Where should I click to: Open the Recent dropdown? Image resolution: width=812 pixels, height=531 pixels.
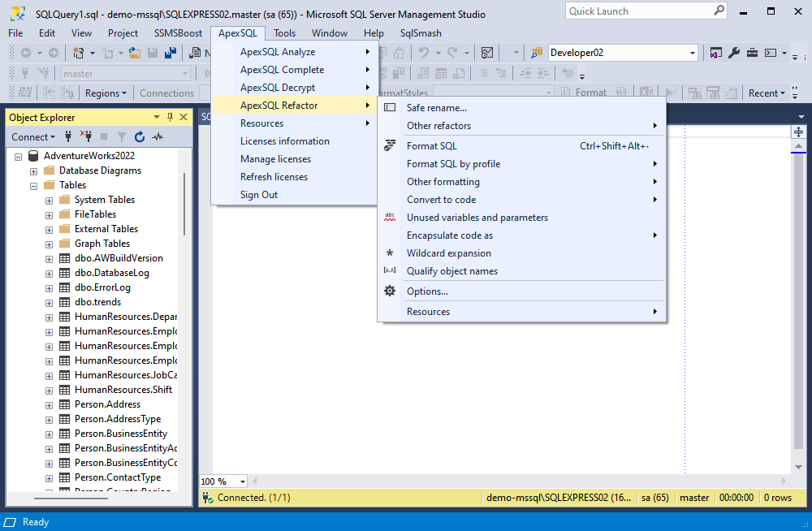767,93
